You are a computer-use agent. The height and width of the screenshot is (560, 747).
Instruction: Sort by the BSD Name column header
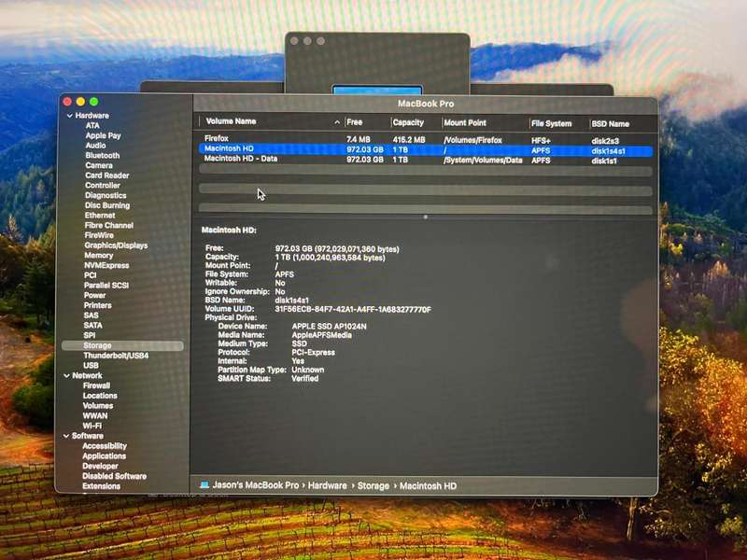coord(611,124)
